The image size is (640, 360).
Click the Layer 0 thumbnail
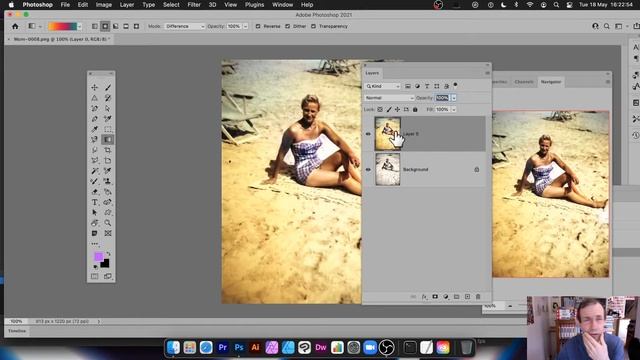click(x=388, y=134)
